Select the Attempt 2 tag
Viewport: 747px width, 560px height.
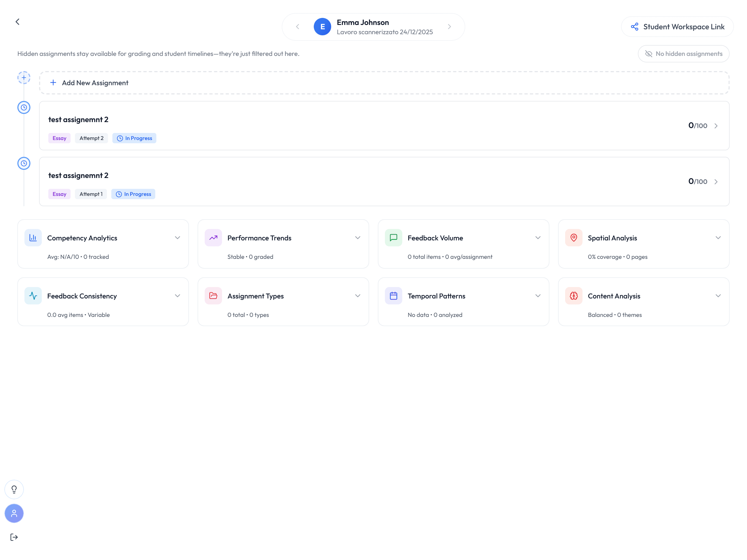(91, 138)
